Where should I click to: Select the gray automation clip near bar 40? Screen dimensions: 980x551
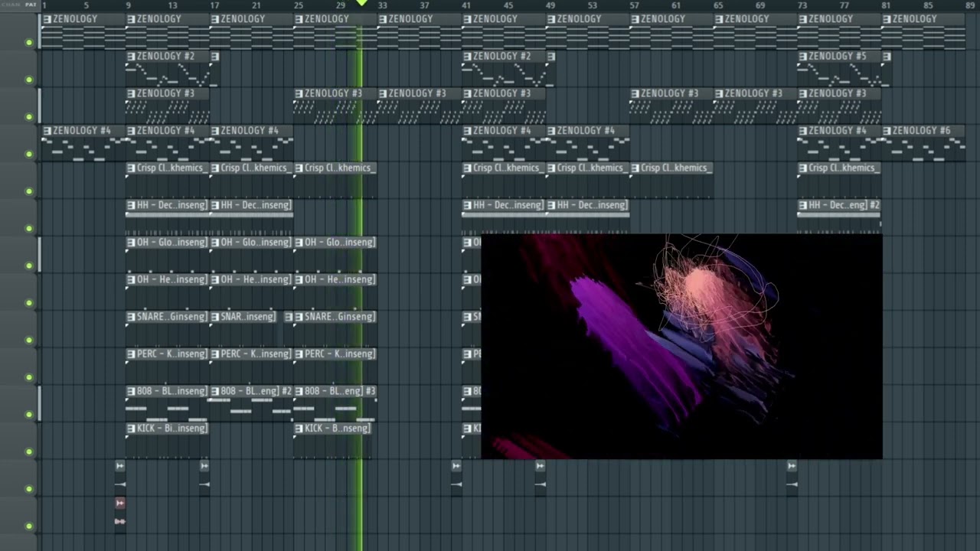[x=456, y=475]
